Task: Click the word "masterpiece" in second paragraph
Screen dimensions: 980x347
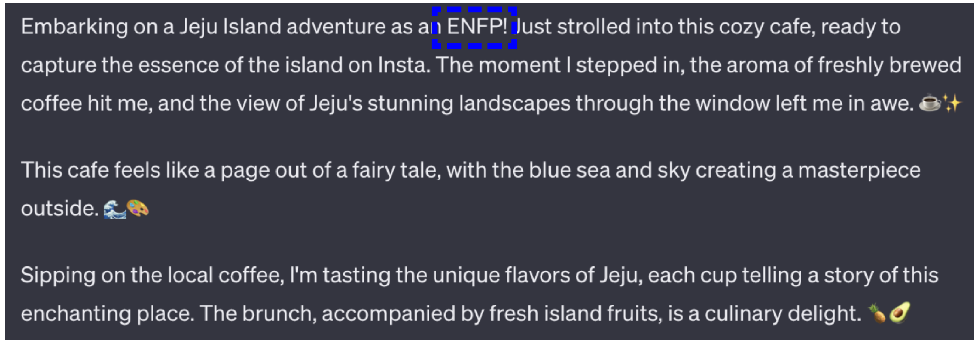Action: (x=859, y=171)
